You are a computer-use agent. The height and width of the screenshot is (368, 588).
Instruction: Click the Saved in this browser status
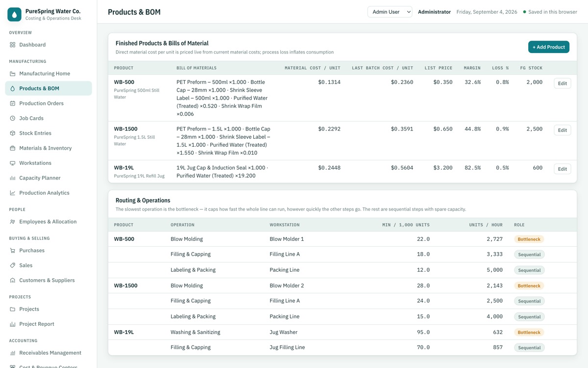coord(550,12)
